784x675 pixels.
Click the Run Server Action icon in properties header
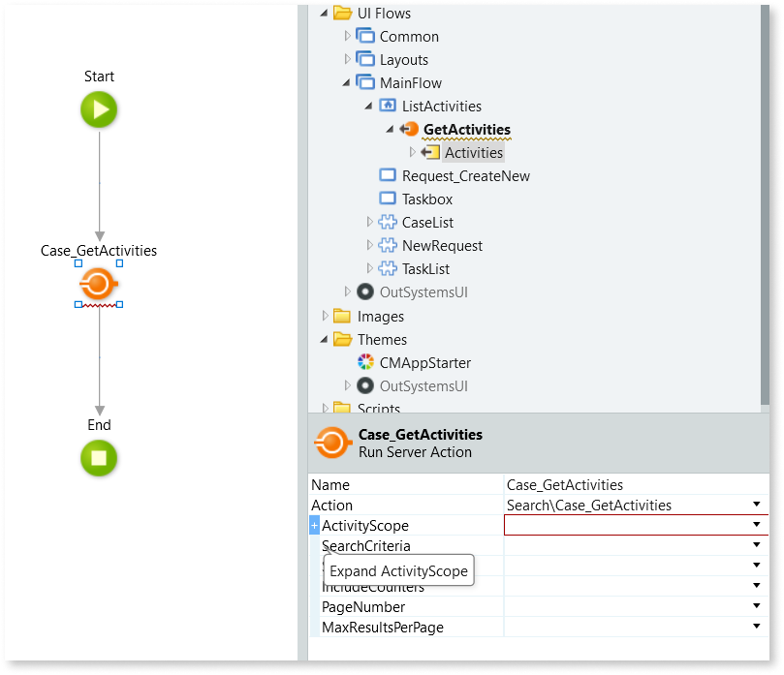329,443
